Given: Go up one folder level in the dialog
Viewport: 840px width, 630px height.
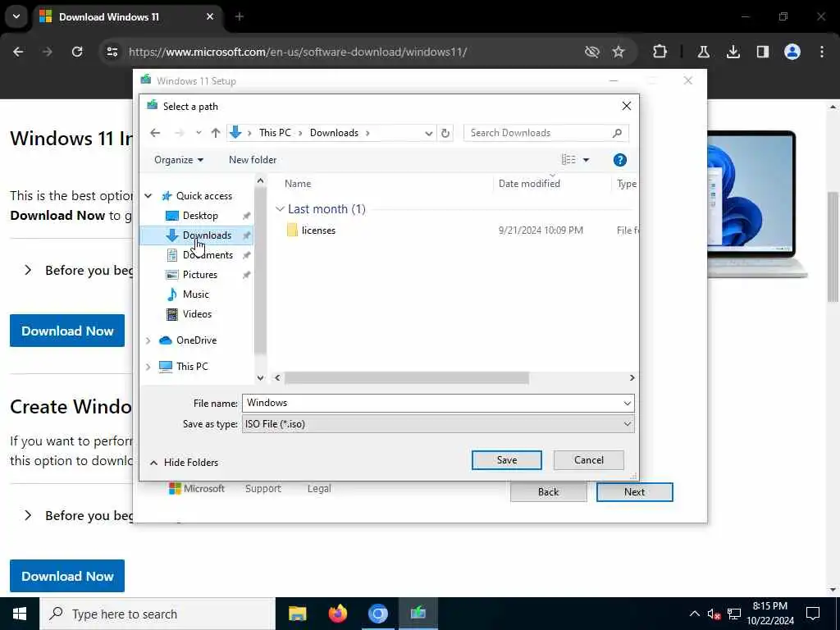Looking at the screenshot, I should click(216, 133).
